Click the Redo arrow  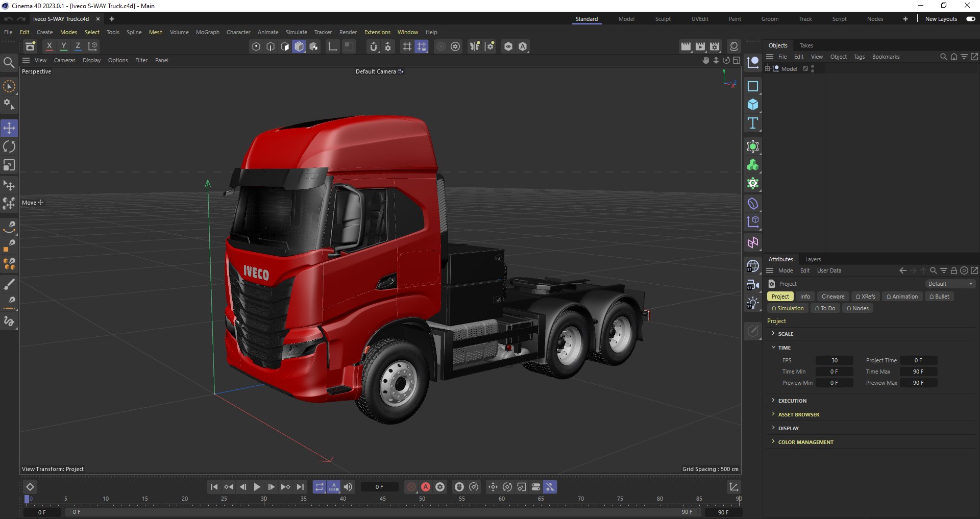point(21,19)
